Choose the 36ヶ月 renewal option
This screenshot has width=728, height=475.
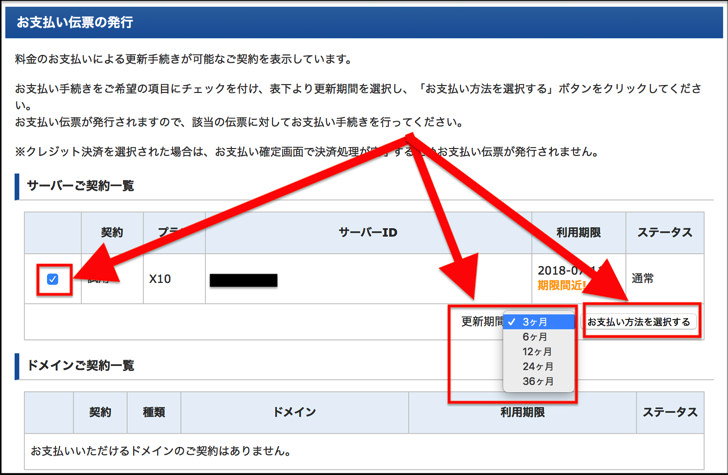pos(539,381)
